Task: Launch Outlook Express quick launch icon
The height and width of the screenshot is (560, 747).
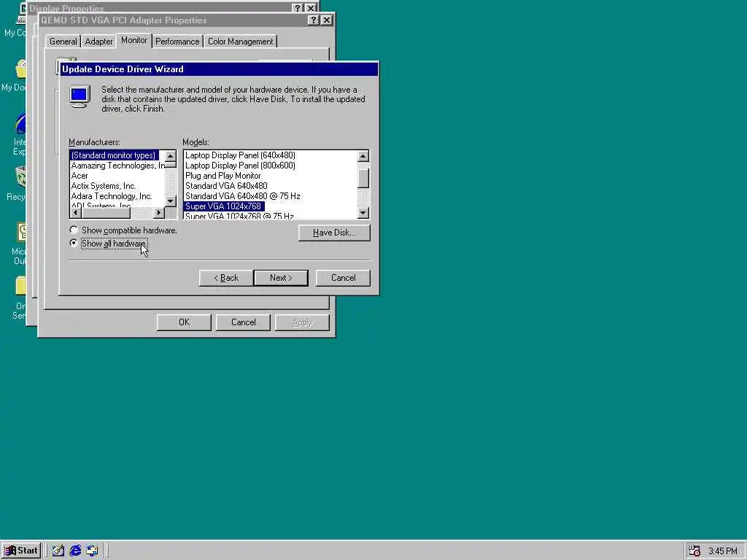Action: point(93,551)
